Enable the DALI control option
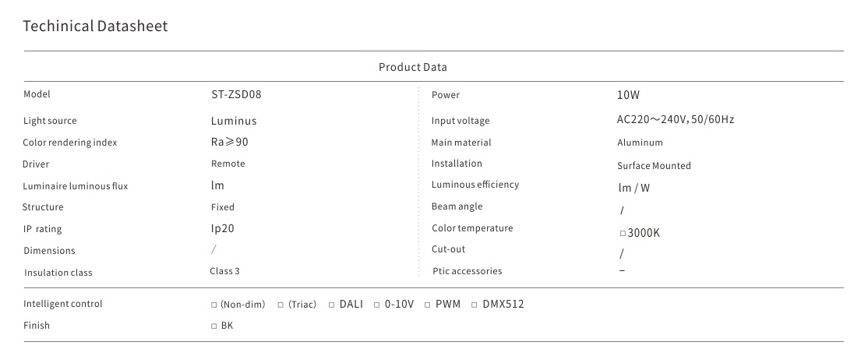This screenshot has height=363, width=868. pos(331,305)
